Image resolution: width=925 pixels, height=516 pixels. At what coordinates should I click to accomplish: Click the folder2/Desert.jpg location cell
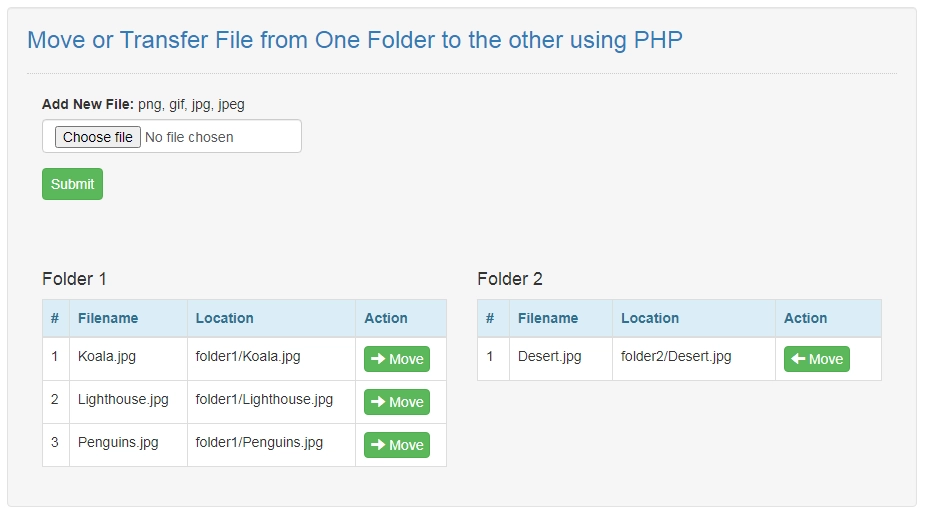(x=676, y=356)
